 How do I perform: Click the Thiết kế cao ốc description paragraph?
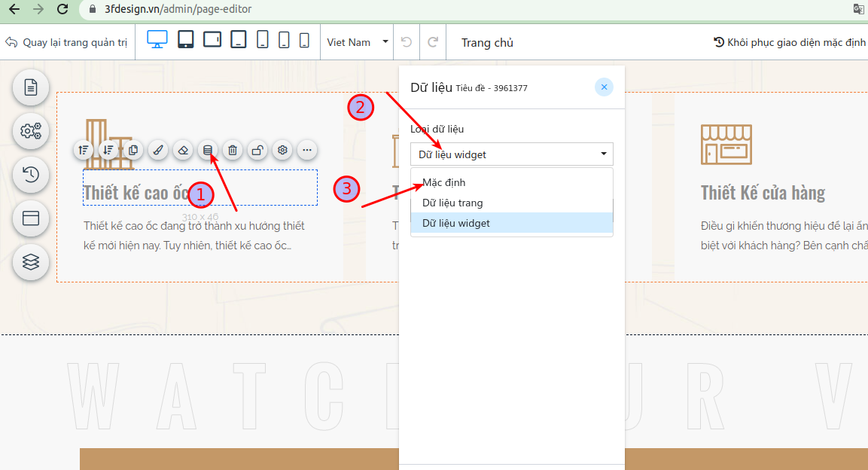coord(193,235)
